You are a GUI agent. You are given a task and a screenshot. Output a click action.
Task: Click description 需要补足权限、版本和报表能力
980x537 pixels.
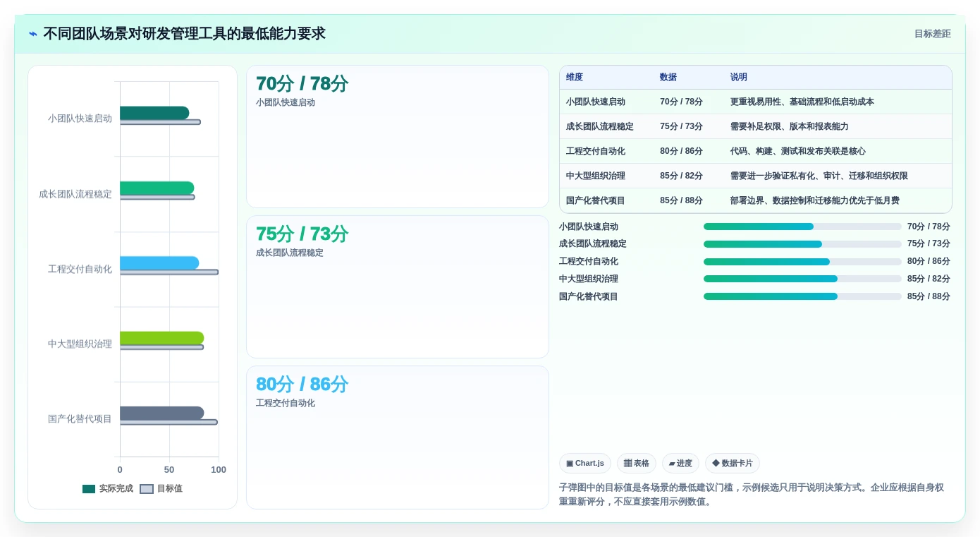coord(790,126)
